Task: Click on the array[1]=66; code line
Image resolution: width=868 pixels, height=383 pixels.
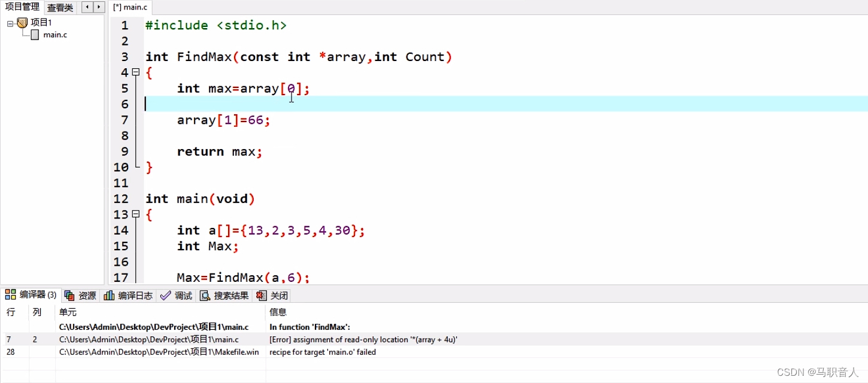Action: click(224, 120)
